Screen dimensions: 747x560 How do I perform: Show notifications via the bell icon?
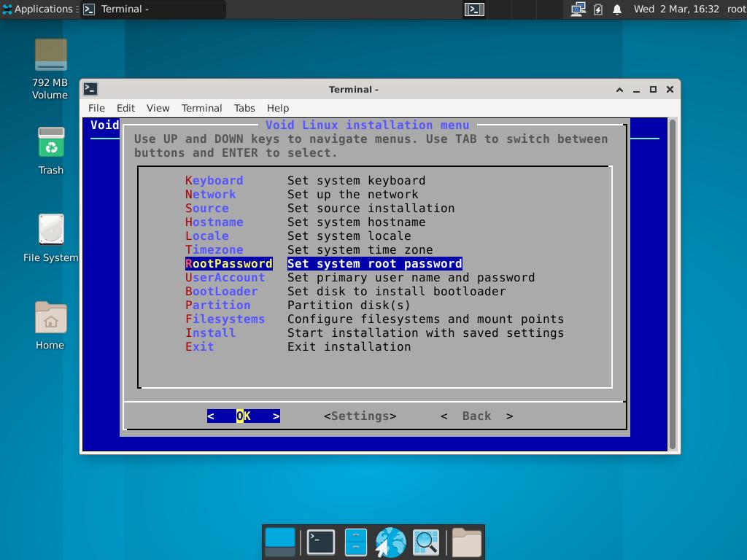coord(617,9)
